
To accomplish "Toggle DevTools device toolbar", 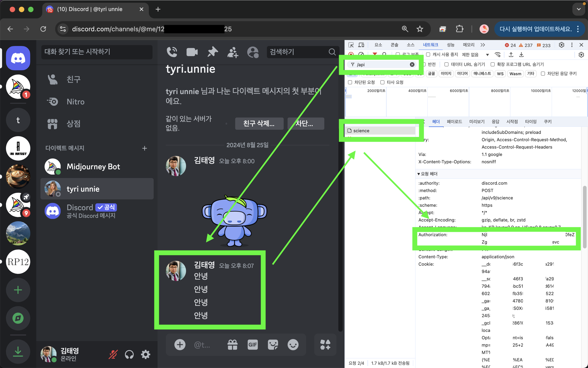I will pyautogui.click(x=361, y=45).
